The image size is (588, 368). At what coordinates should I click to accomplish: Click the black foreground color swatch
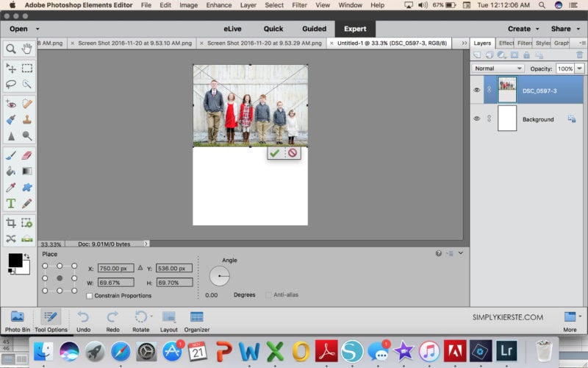pos(15,260)
